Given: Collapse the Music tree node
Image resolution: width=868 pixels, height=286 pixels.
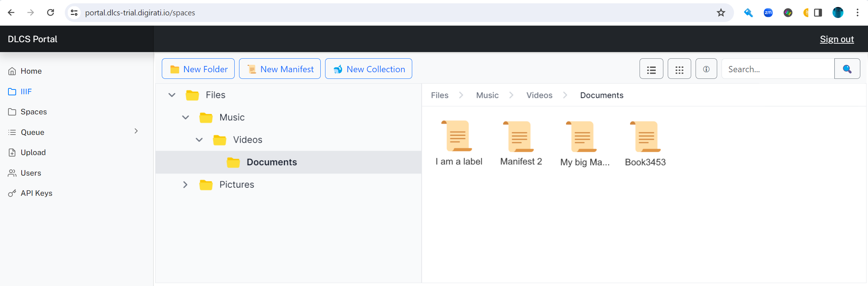Looking at the screenshot, I should [x=186, y=117].
